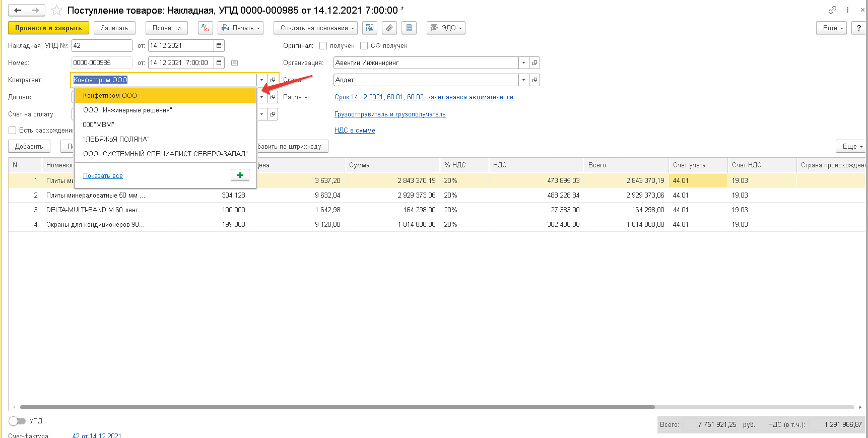
Task: Open the Грузоотправитель и грузополучатель link
Action: pos(390,114)
